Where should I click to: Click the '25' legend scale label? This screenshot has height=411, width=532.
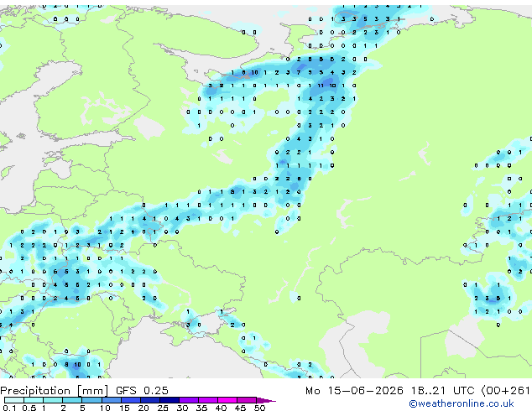point(163,408)
